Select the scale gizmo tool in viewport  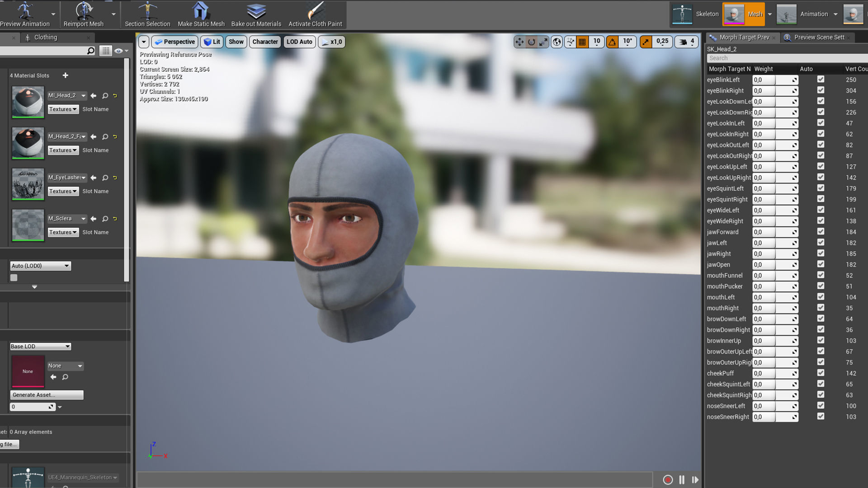click(543, 42)
